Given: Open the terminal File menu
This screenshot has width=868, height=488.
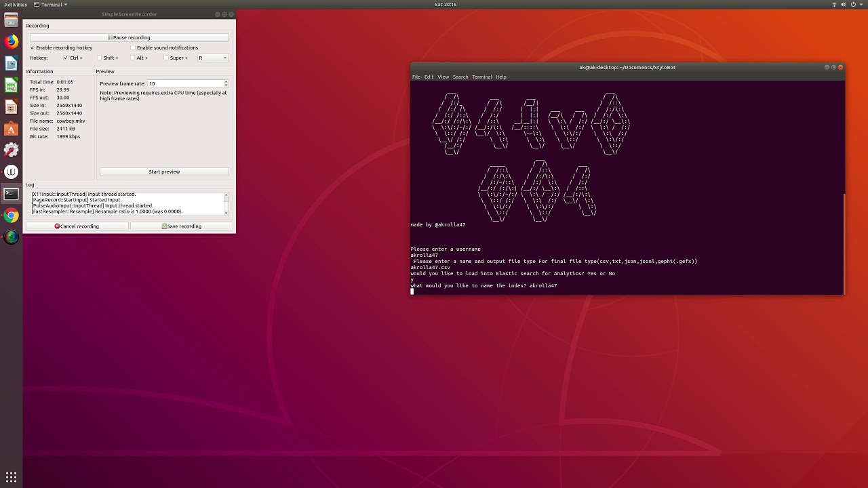Looking at the screenshot, I should [x=416, y=77].
